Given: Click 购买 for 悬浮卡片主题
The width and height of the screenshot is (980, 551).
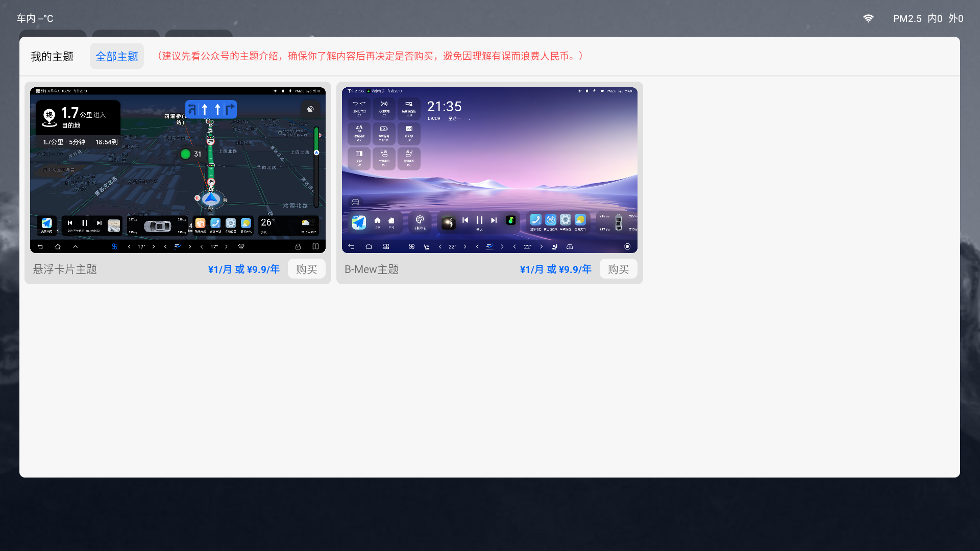Looking at the screenshot, I should point(306,269).
